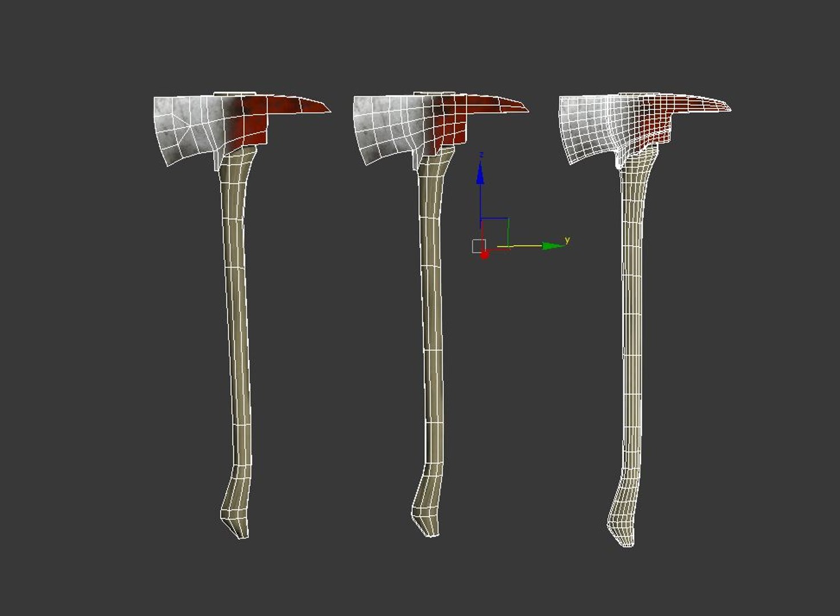Select the right high-poly wireframe axe

(632, 319)
